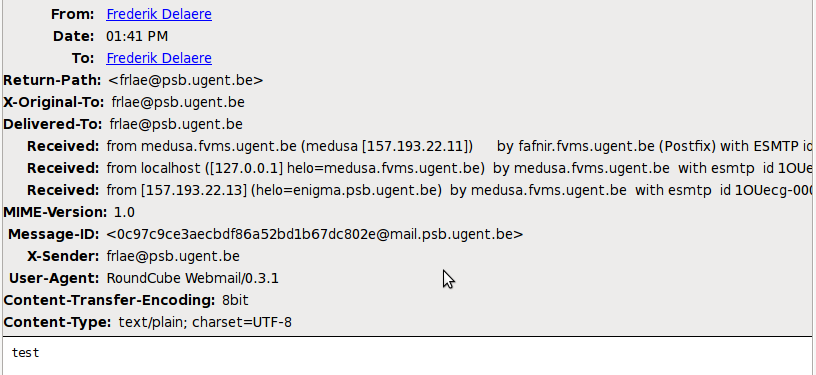816x375 pixels.
Task: Select the X-Original-To email address
Action: 178,102
